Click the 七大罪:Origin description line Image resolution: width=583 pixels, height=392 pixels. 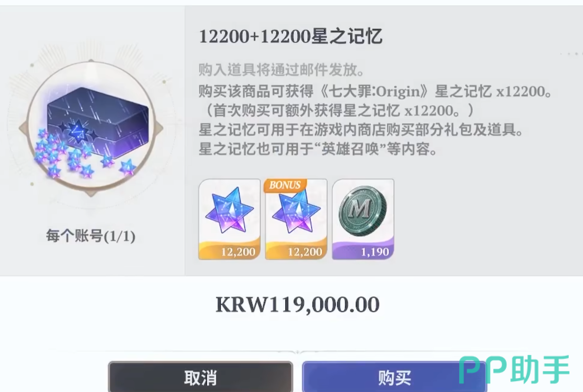pos(375,91)
